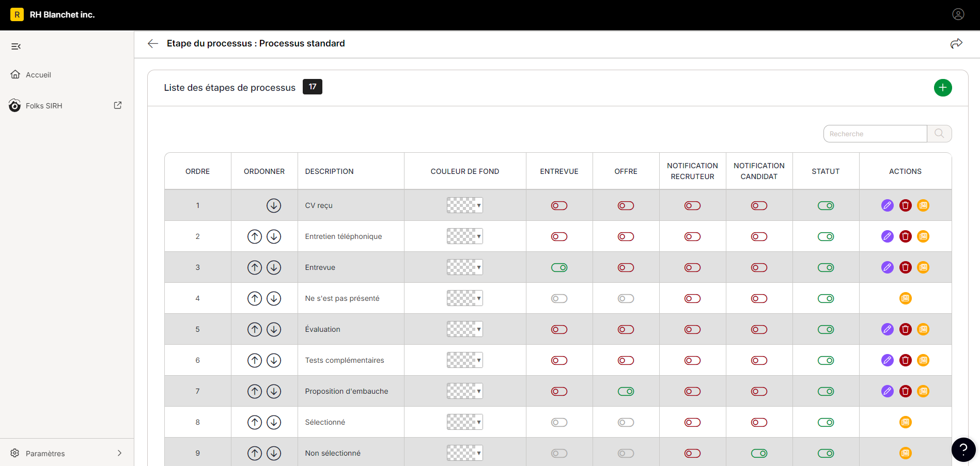
Task: Click the search magnifier button
Action: tap(939, 134)
